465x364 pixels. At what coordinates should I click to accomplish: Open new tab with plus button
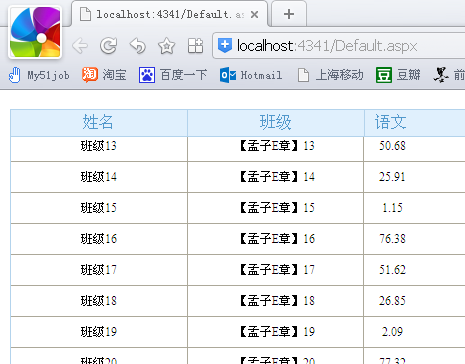pyautogui.click(x=289, y=14)
